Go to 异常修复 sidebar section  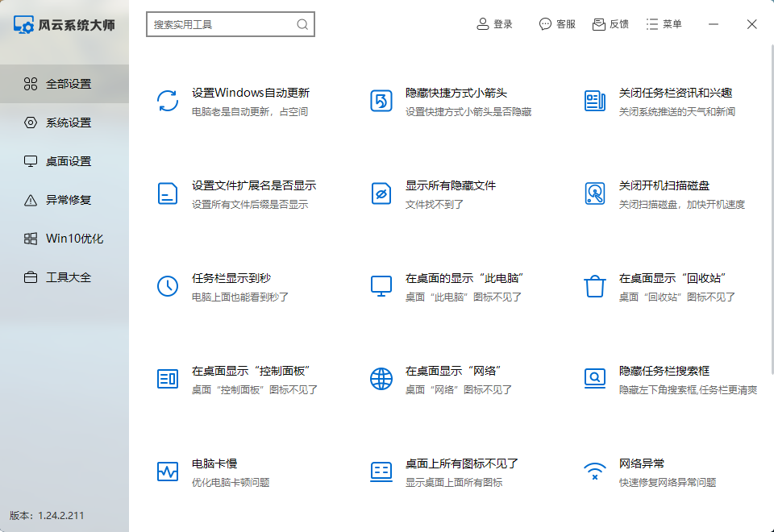pos(64,200)
